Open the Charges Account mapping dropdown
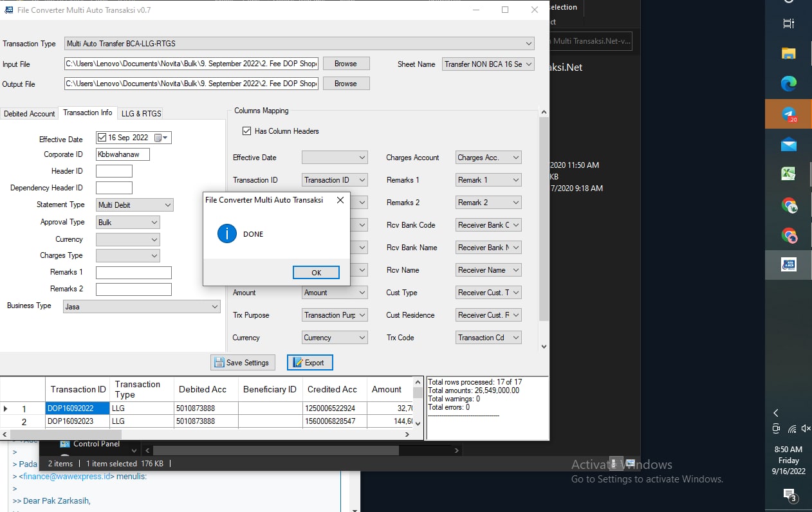 point(488,158)
